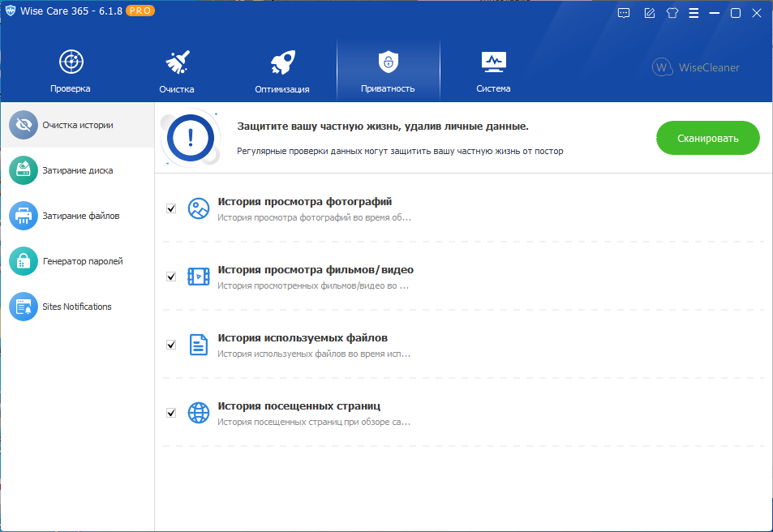Uncheck История просмотра фильмов/видео checkbox

click(171, 277)
